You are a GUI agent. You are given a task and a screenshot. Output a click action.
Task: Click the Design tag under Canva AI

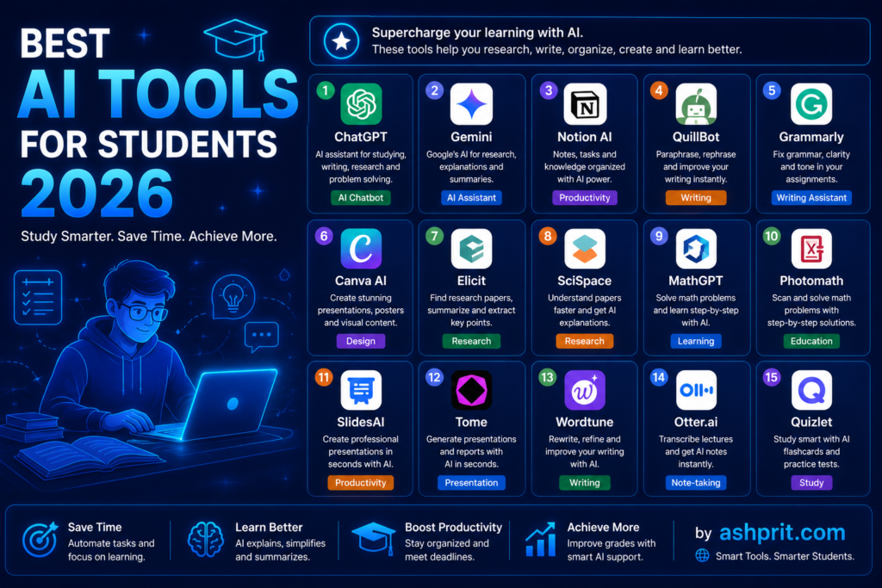coord(361,341)
